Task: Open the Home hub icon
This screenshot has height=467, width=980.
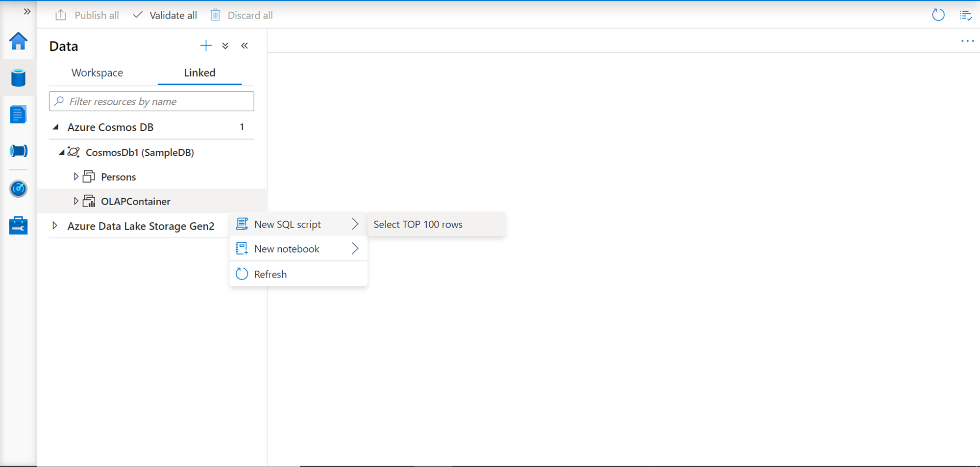Action: point(18,41)
